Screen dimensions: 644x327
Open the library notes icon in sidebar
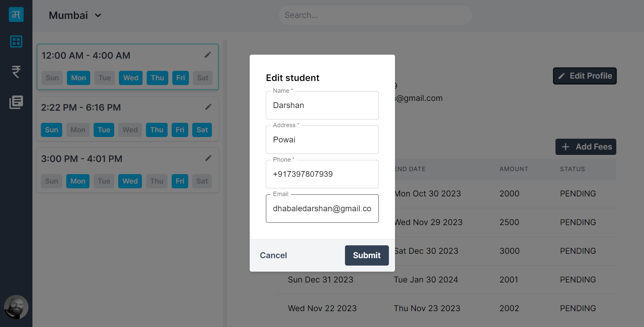tap(16, 102)
